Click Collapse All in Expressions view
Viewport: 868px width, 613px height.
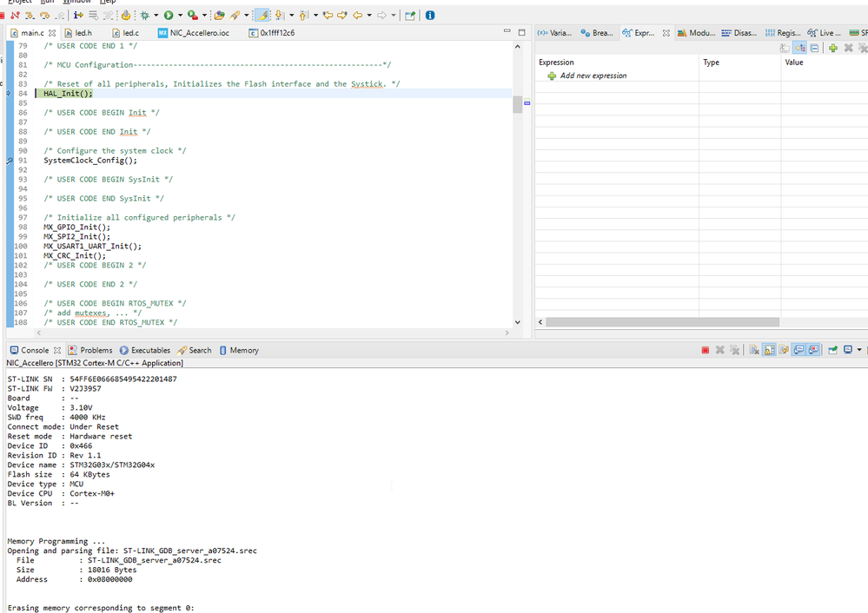click(x=814, y=48)
